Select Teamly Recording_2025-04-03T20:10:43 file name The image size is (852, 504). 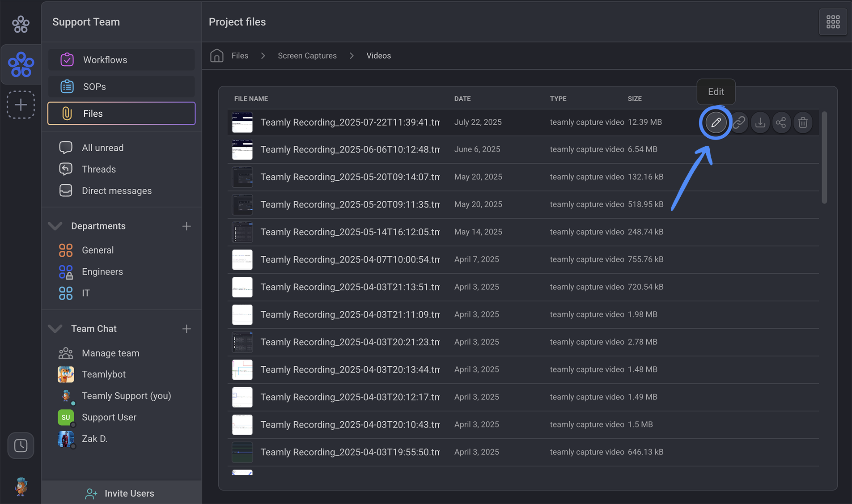(350, 424)
